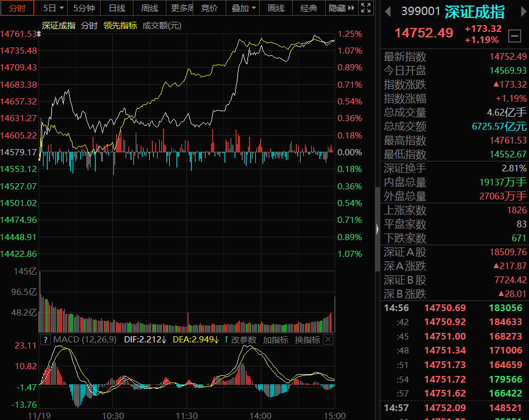Select the :45 tick row 14751.00
The height and width of the screenshot is (420, 529).
tap(453, 336)
